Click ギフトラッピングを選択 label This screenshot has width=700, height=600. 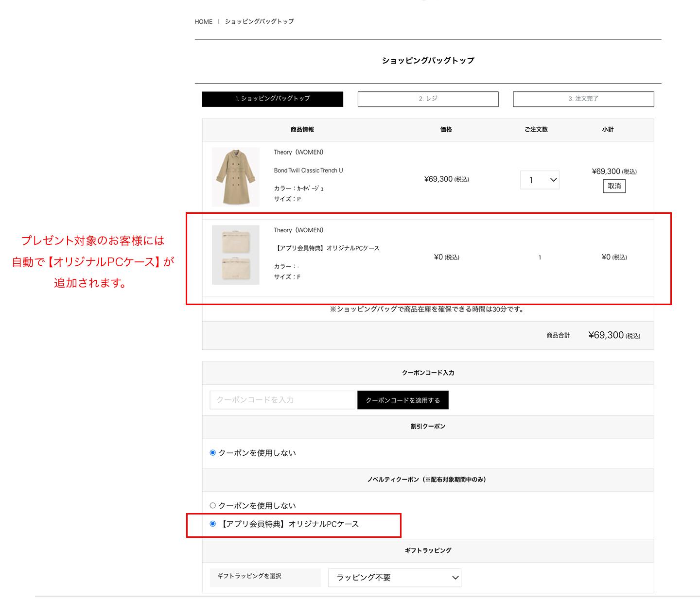pos(249,576)
